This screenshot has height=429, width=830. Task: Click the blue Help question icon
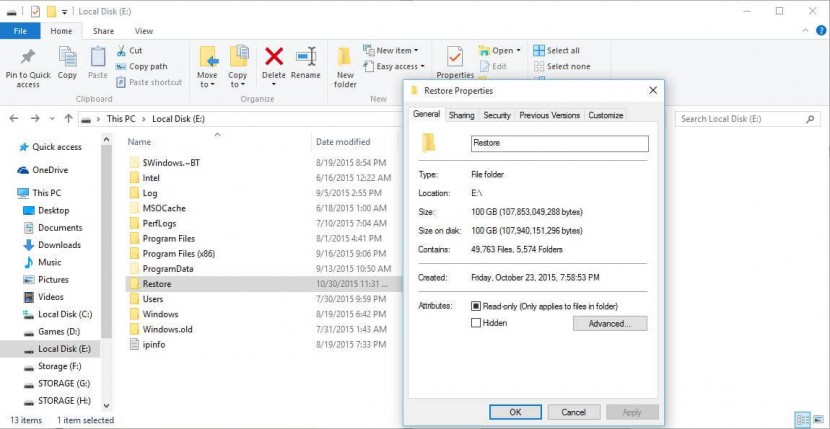(820, 31)
